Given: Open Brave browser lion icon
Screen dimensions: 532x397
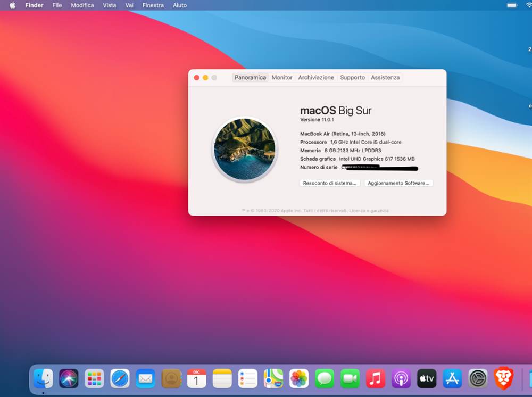Looking at the screenshot, I should point(503,378).
